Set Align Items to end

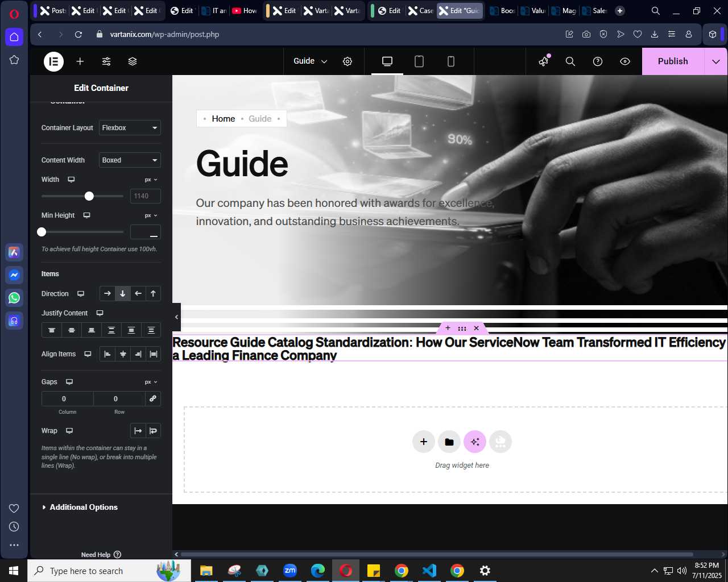click(138, 354)
